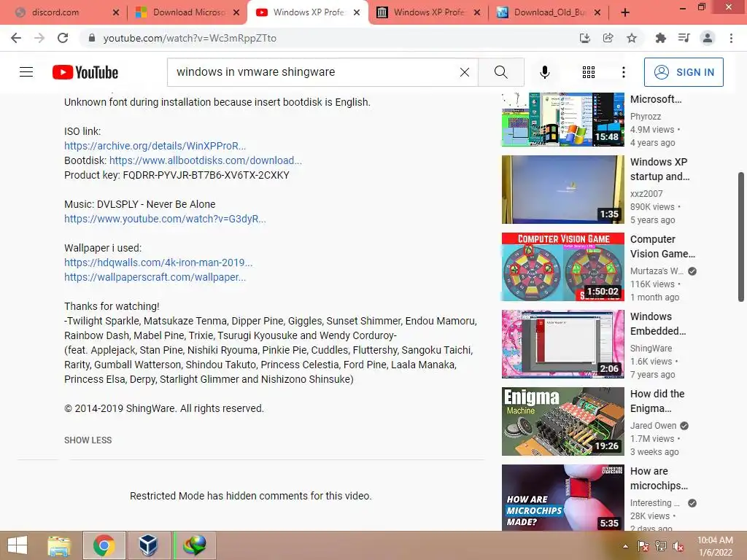Open Chrome profile avatar
Viewport: 747px width, 560px height.
[708, 38]
